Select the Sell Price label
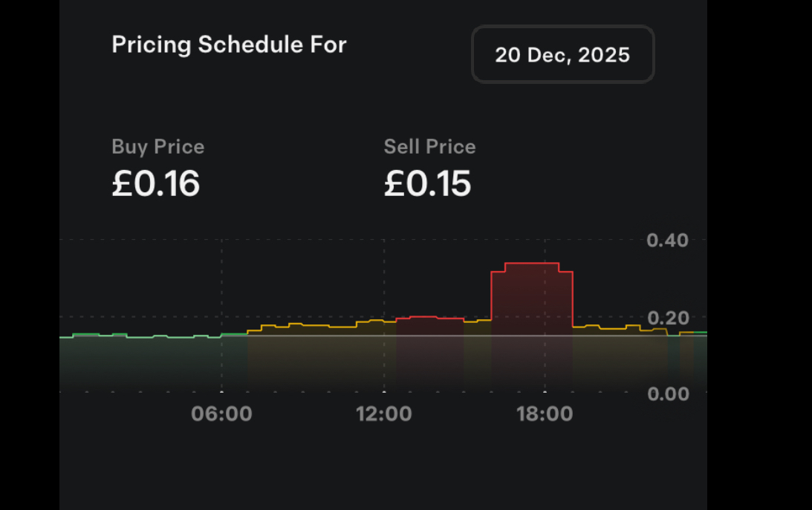812x510 pixels. click(429, 147)
